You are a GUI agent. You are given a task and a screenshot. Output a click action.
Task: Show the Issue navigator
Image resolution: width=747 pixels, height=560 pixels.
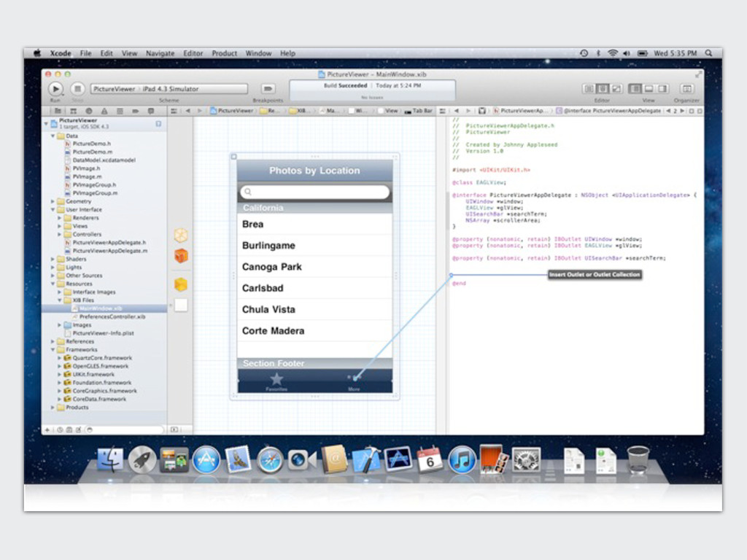(x=104, y=111)
